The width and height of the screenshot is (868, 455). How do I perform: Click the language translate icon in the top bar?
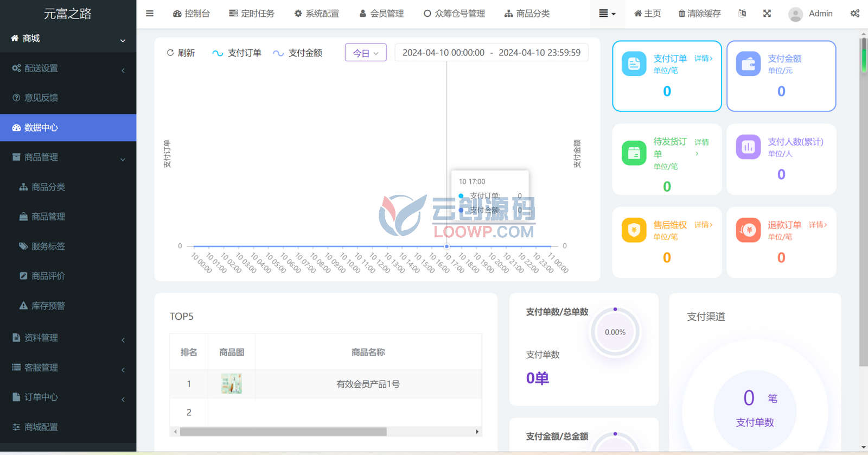pos(742,14)
